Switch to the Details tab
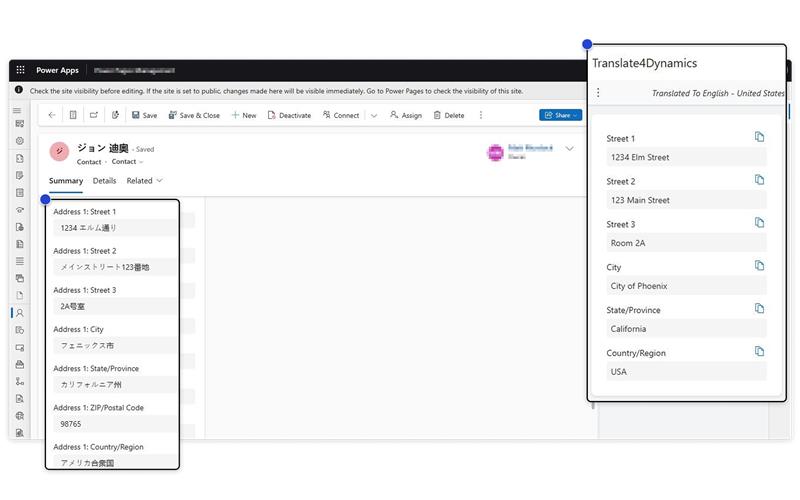This screenshot has width=800, height=500. click(x=105, y=181)
